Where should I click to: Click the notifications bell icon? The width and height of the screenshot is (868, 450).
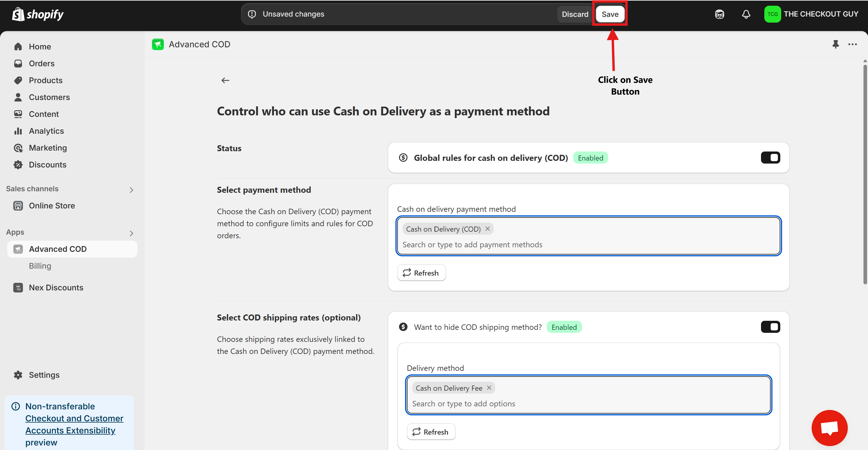746,14
